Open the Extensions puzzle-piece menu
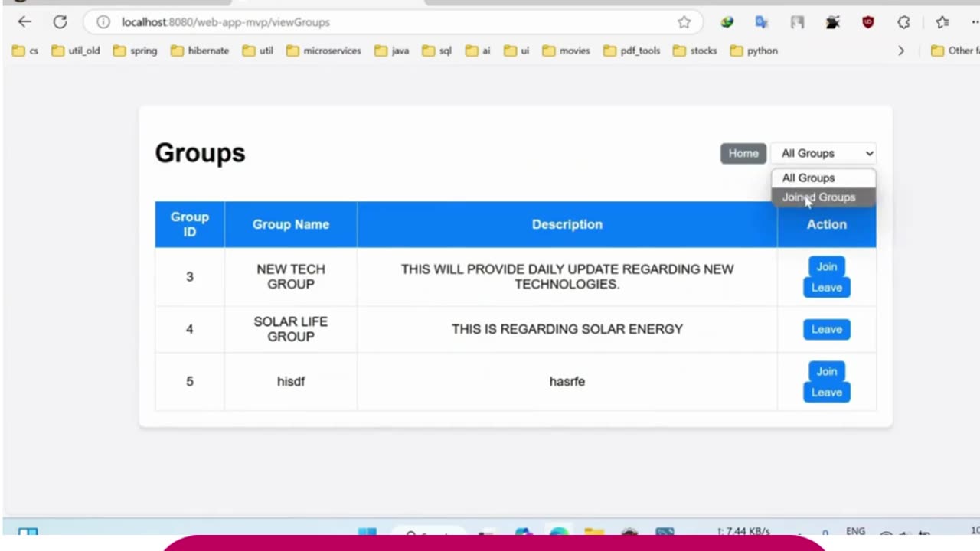Screen dimensions: 980x551 pos(903,22)
